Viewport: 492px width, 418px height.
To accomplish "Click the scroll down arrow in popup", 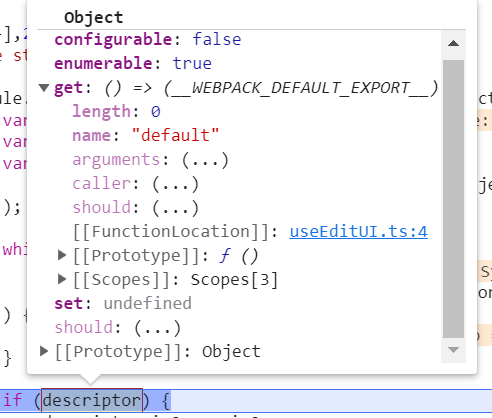I will click(x=453, y=350).
